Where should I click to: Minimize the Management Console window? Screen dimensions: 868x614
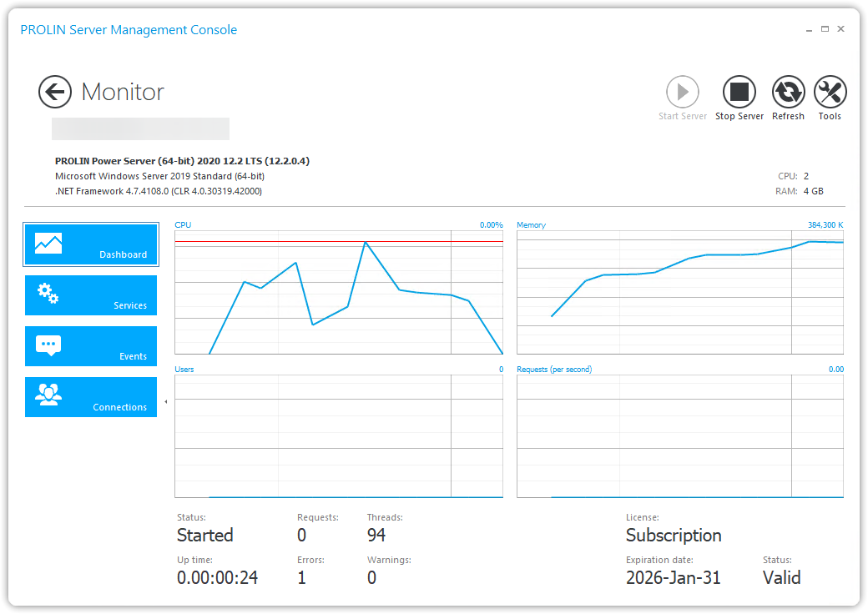pos(808,29)
